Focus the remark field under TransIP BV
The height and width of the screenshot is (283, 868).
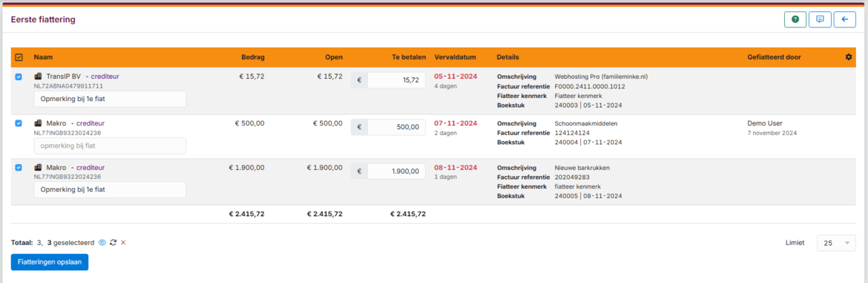click(110, 99)
